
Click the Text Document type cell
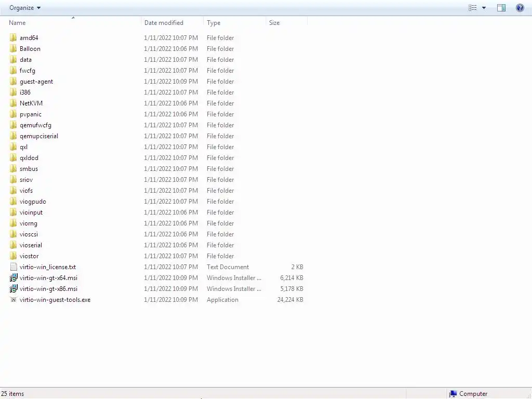coord(228,267)
